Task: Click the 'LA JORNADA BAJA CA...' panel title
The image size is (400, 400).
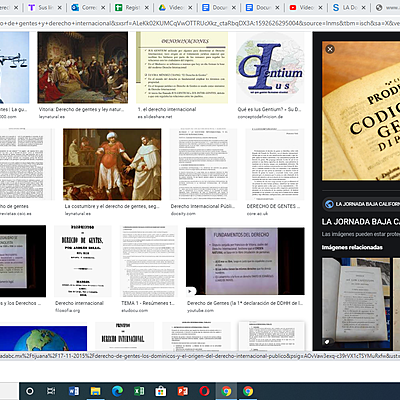Action: [x=361, y=222]
